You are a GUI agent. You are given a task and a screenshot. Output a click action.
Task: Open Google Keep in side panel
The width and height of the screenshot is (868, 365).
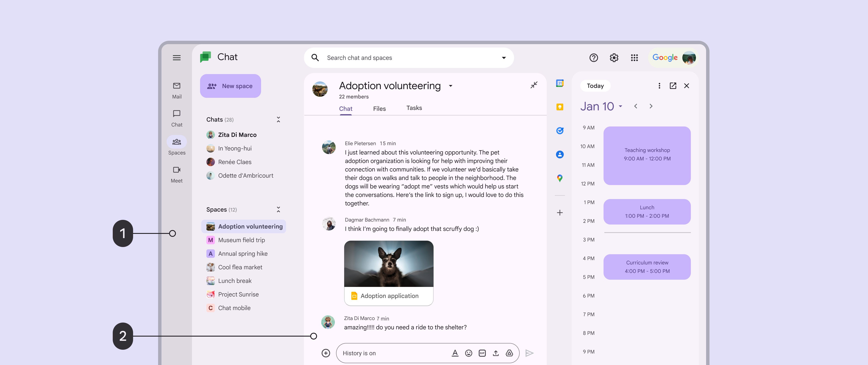(x=560, y=107)
